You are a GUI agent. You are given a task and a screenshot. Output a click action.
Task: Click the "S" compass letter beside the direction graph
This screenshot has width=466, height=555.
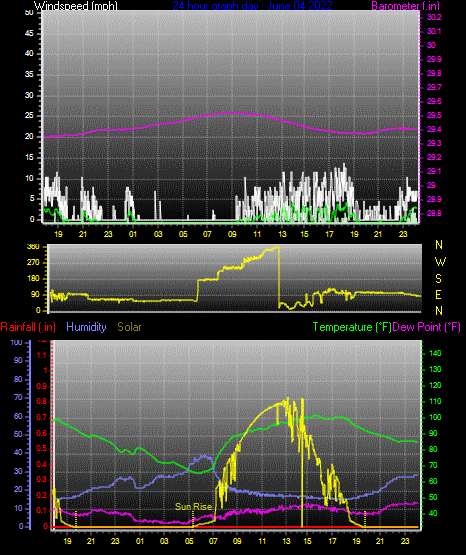point(438,279)
